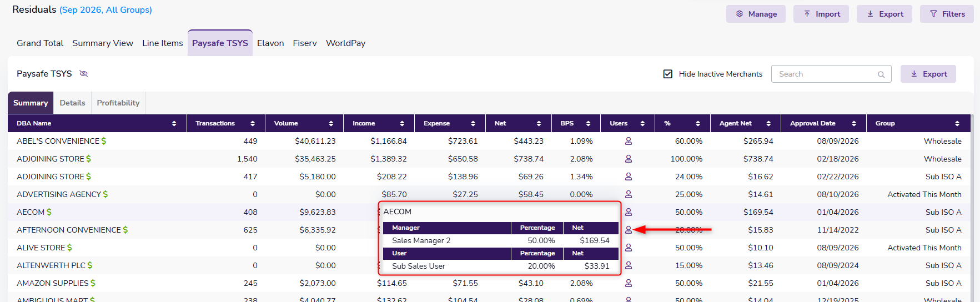Click green dollar icon next to ABEL'S CONVENIENCE
Screen dimensions: 980x302
(x=104, y=141)
